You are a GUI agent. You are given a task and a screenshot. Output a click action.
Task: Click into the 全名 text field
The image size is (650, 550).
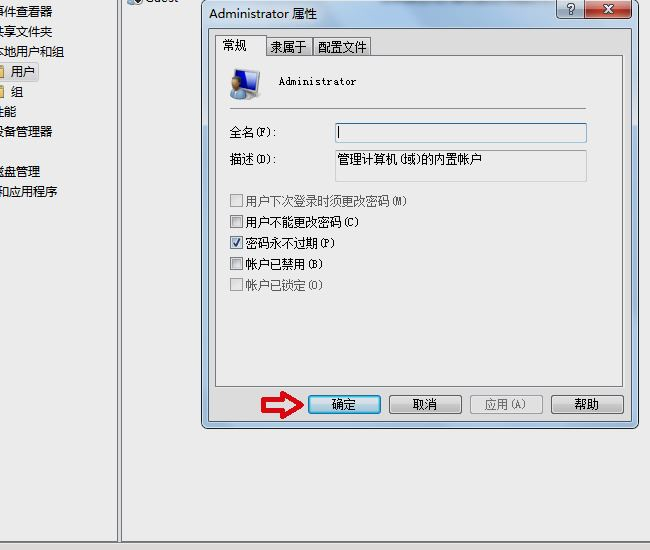click(x=461, y=133)
